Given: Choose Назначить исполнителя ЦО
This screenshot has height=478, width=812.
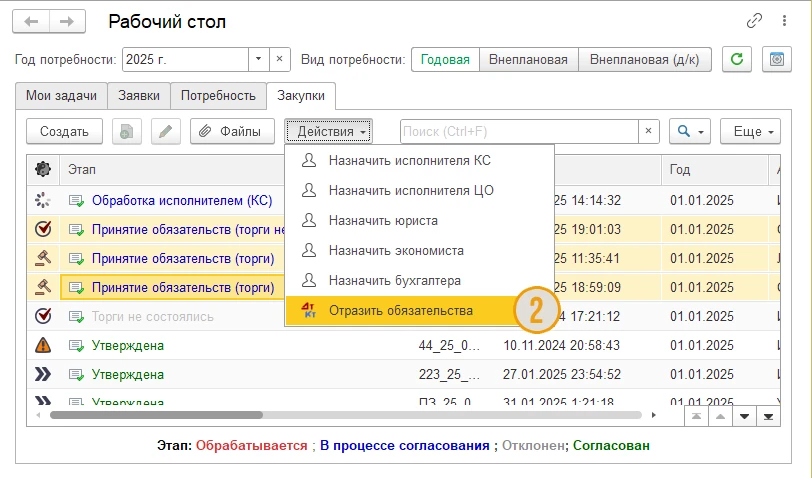Looking at the screenshot, I should (x=419, y=191).
